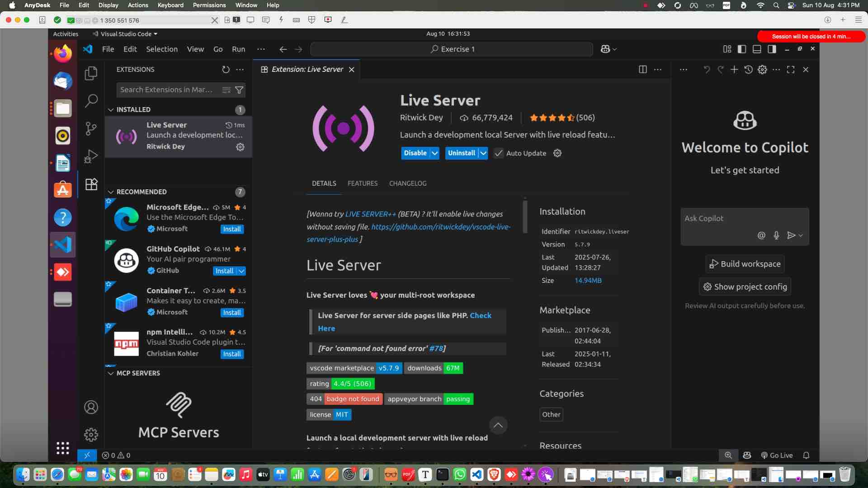Collapse the INSTALLED extensions section
The height and width of the screenshot is (488, 868).
(x=111, y=109)
